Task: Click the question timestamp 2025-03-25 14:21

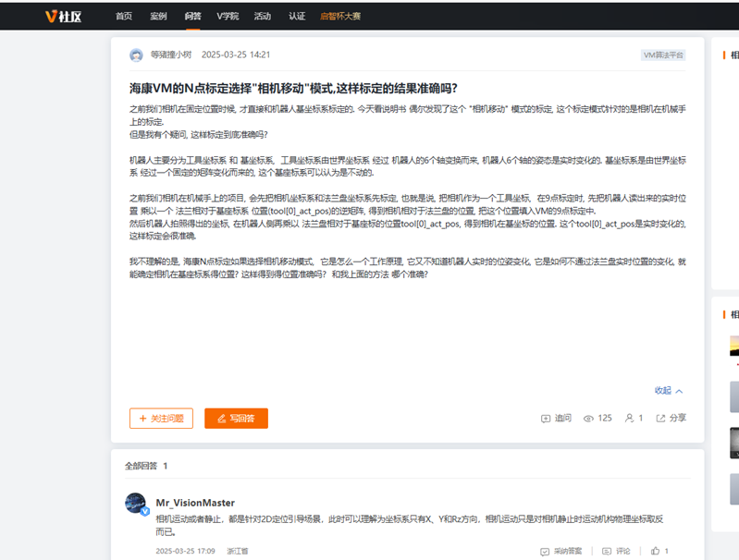Action: [x=236, y=55]
